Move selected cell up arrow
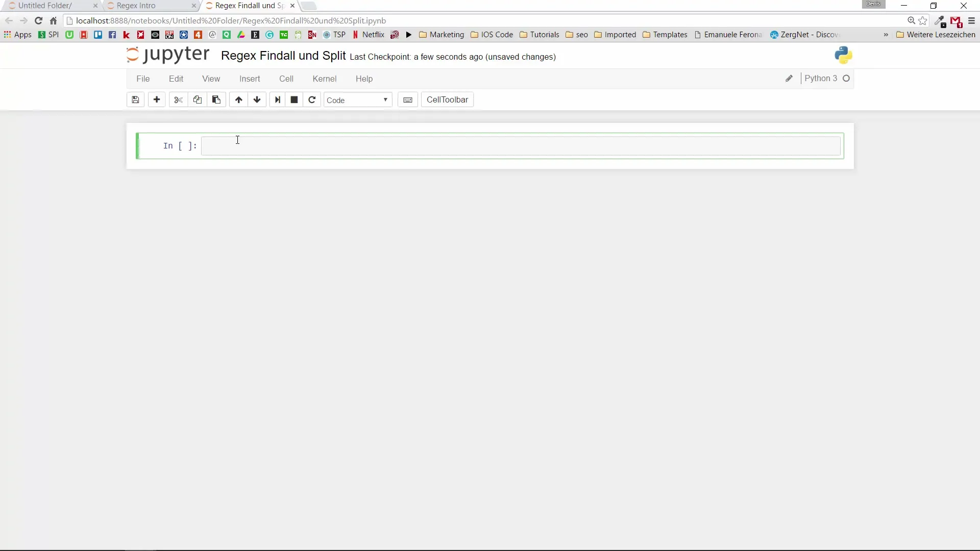The image size is (980, 551). [238, 100]
